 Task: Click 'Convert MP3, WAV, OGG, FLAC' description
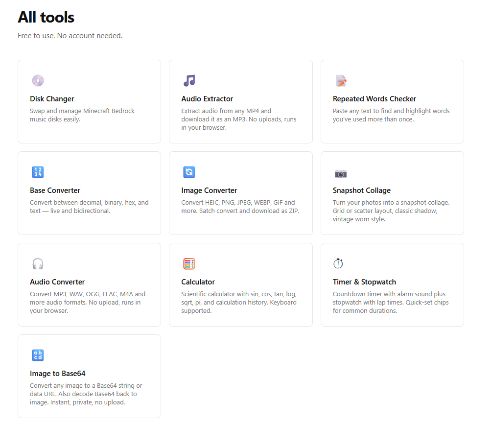point(88,303)
